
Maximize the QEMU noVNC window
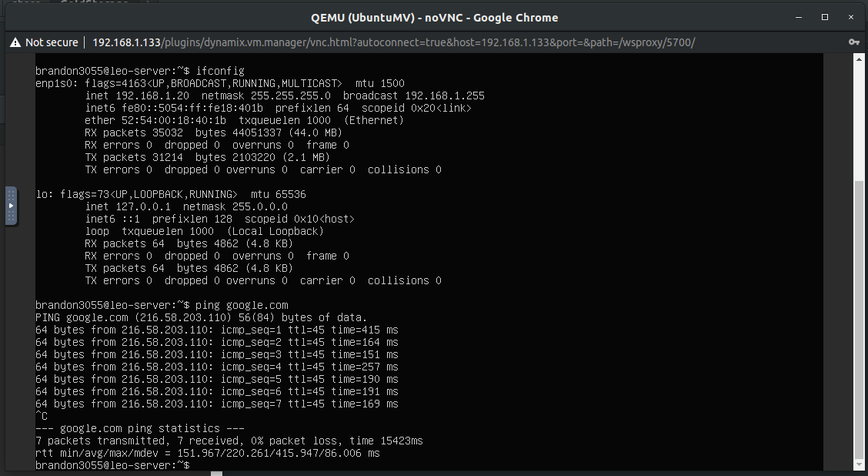(825, 17)
